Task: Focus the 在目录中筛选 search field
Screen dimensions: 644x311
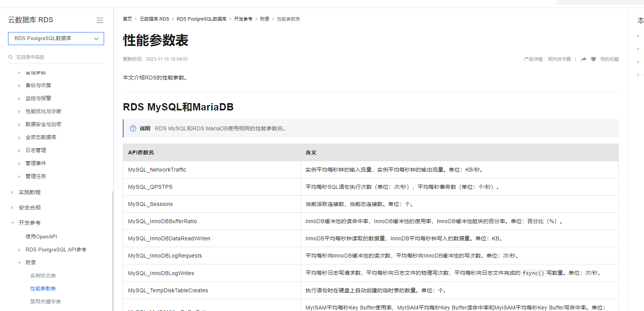Action: (56, 57)
